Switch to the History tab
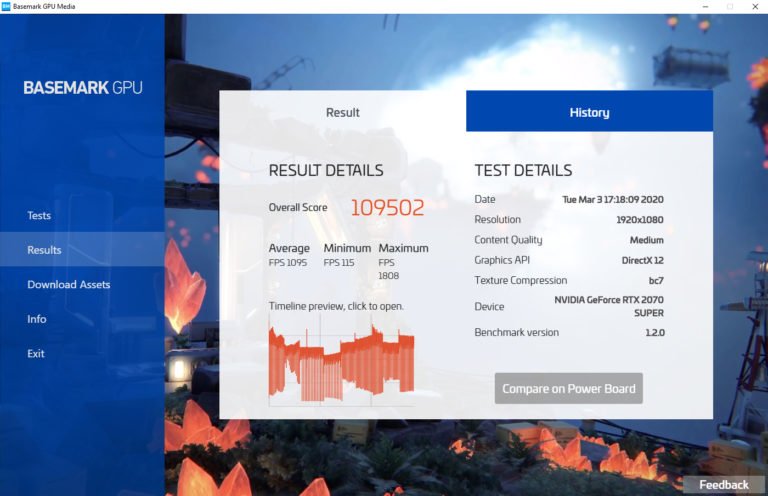This screenshot has width=768, height=496. coord(589,112)
